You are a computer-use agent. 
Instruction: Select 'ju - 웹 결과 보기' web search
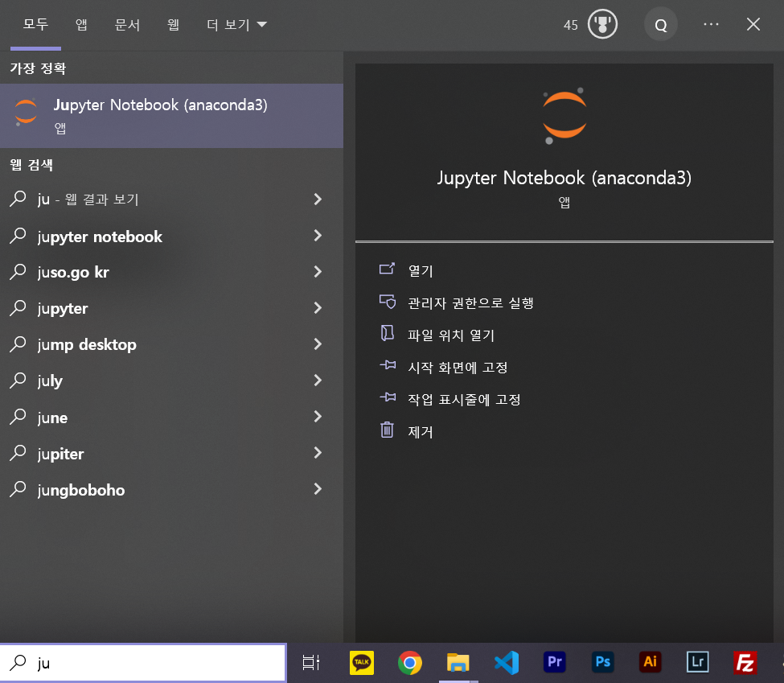(88, 200)
